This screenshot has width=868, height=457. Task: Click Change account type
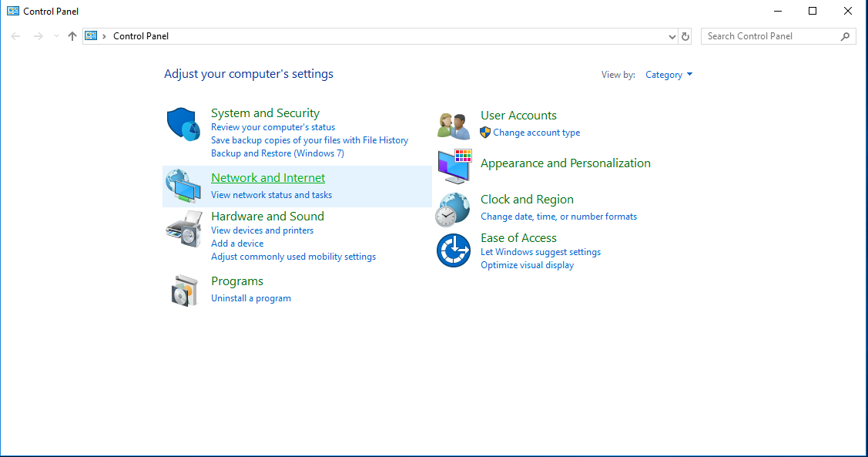coord(537,132)
